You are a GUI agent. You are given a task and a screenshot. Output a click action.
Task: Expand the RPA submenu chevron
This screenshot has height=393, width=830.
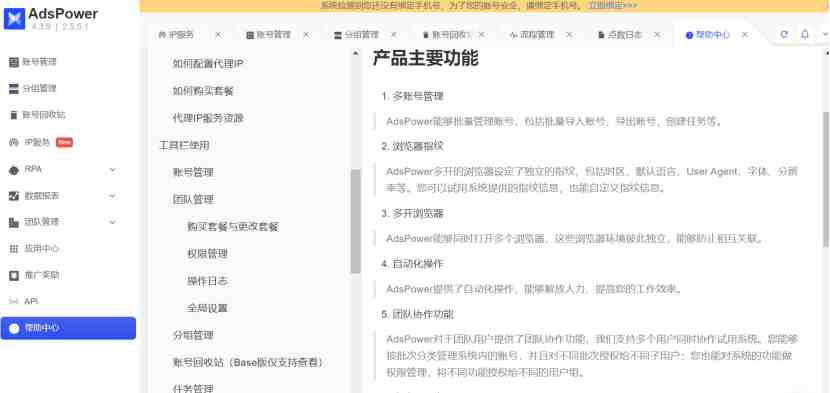(112, 169)
